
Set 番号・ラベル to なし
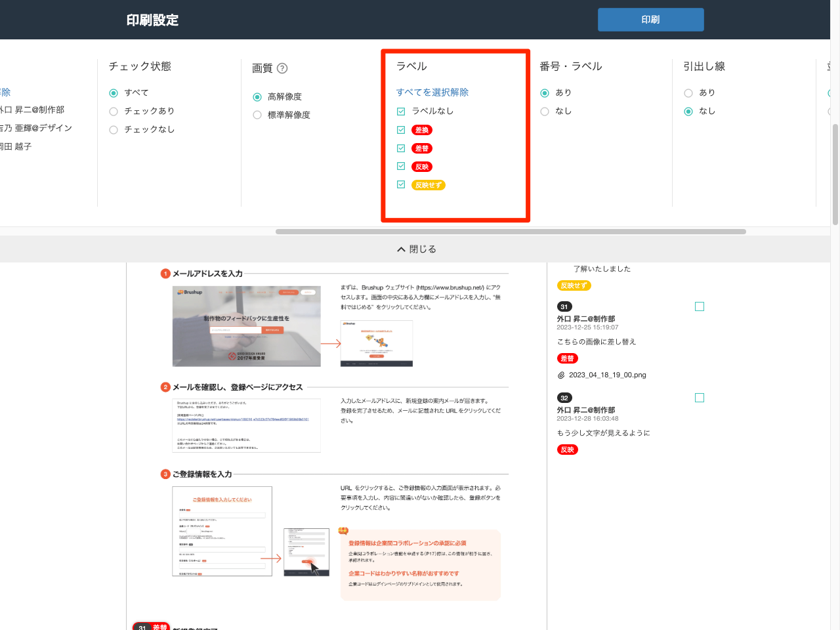(545, 112)
